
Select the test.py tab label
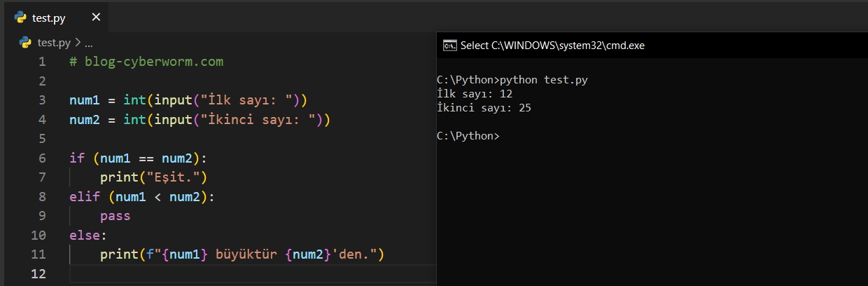click(x=48, y=18)
